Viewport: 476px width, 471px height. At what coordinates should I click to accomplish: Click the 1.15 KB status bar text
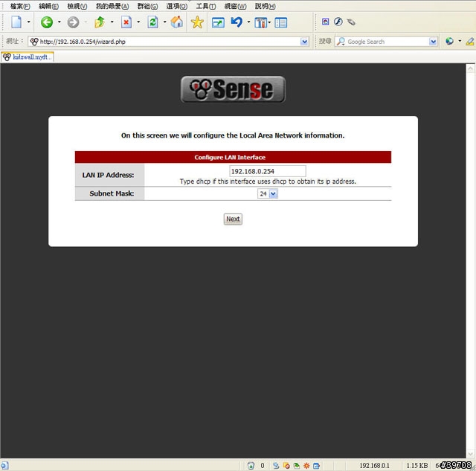[417, 466]
